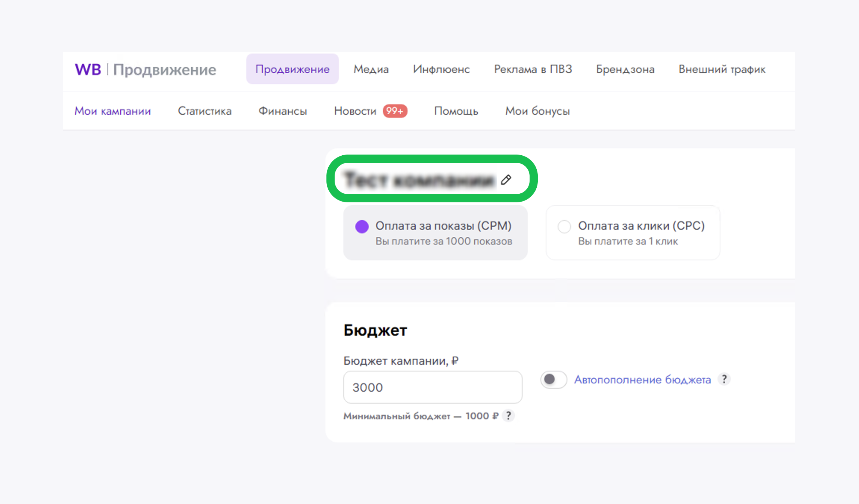Click the pencil edit icon beside campaign name
The width and height of the screenshot is (859, 504).
(x=506, y=180)
